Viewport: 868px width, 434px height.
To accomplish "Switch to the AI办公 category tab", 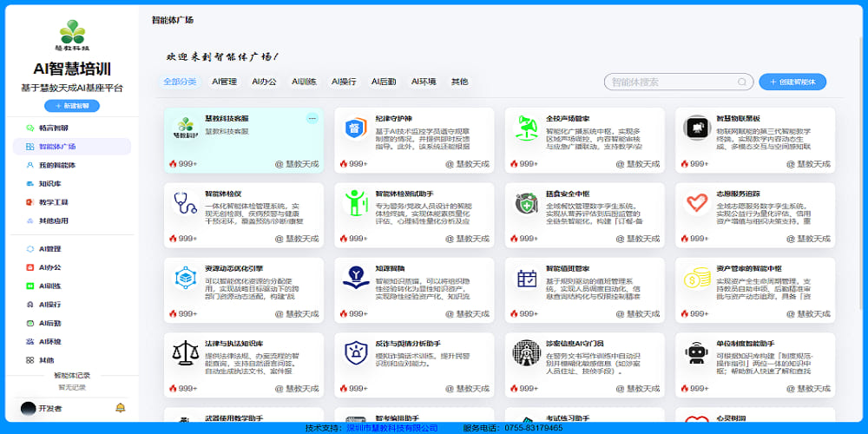I will point(264,82).
